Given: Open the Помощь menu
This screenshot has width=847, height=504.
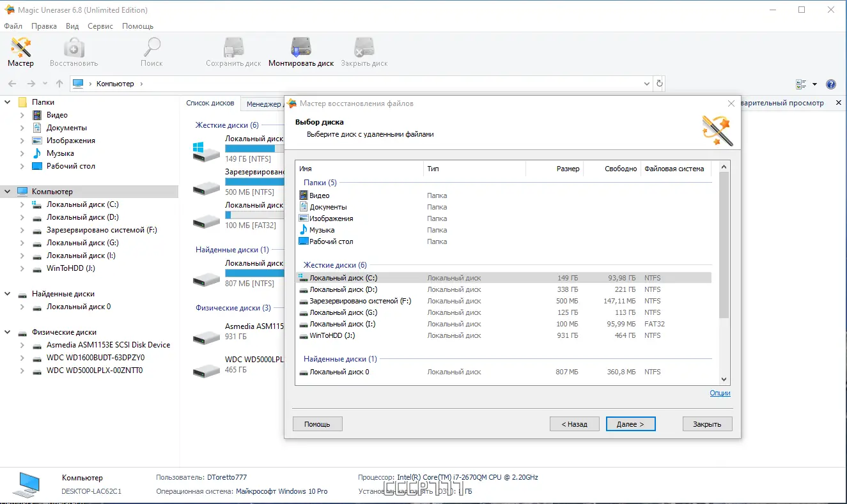Looking at the screenshot, I should click(x=137, y=26).
